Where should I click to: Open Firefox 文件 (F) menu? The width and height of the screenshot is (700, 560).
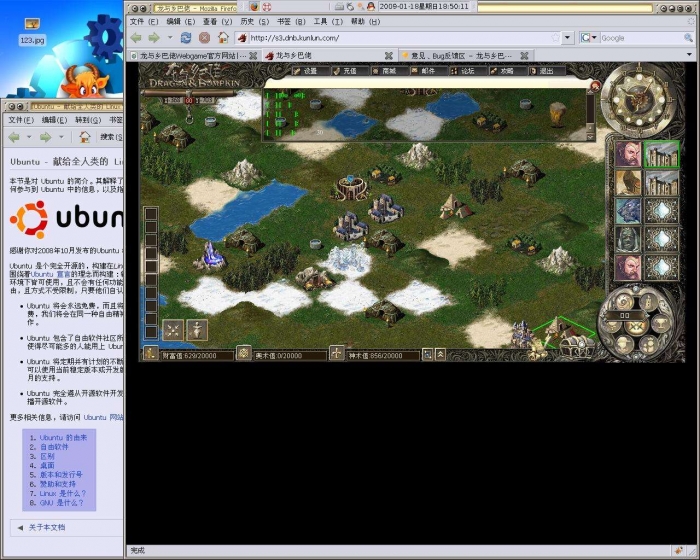point(144,21)
